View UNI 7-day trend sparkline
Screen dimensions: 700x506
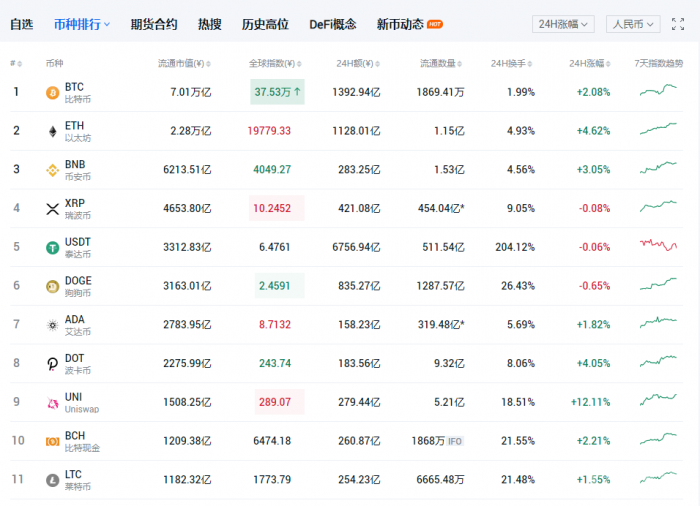[658, 399]
